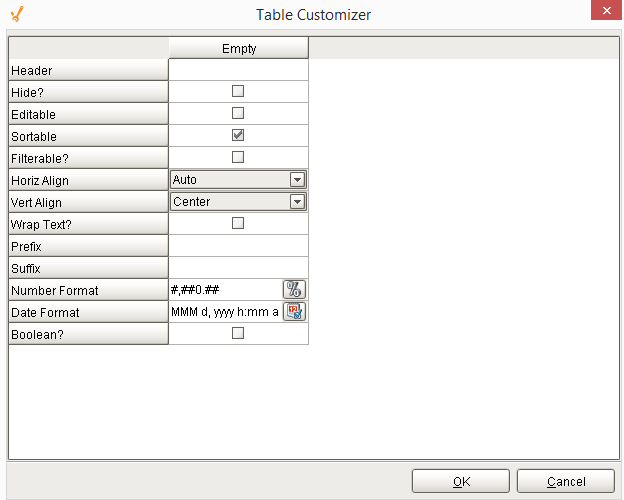
Task: Close the Table Customizer window
Action: [603, 13]
